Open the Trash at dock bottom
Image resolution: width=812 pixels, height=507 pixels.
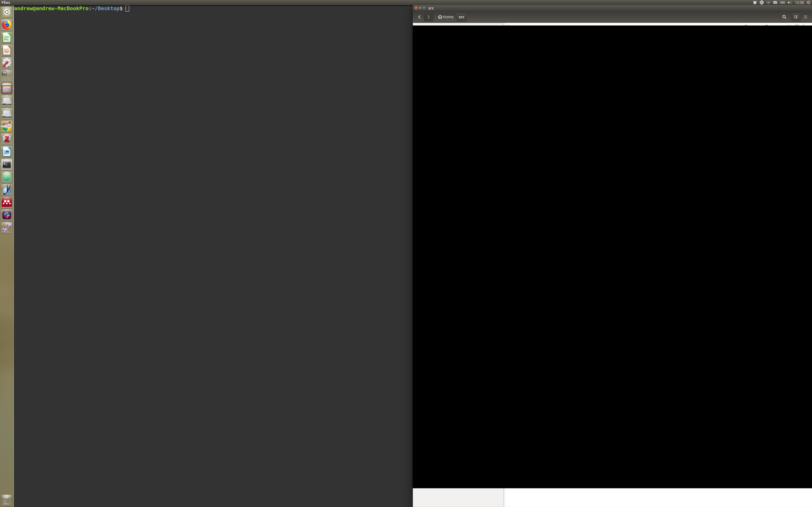[x=7, y=500]
